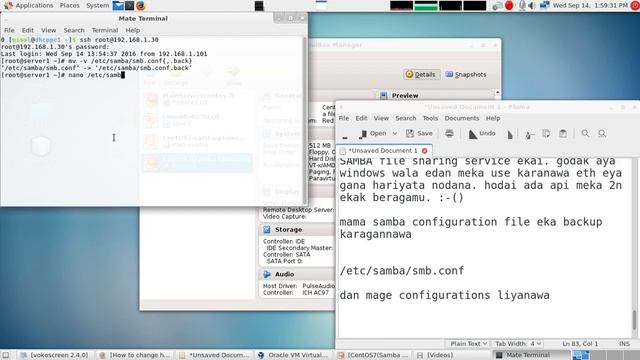
Task: Open Pluma Help menu
Action: (493, 118)
